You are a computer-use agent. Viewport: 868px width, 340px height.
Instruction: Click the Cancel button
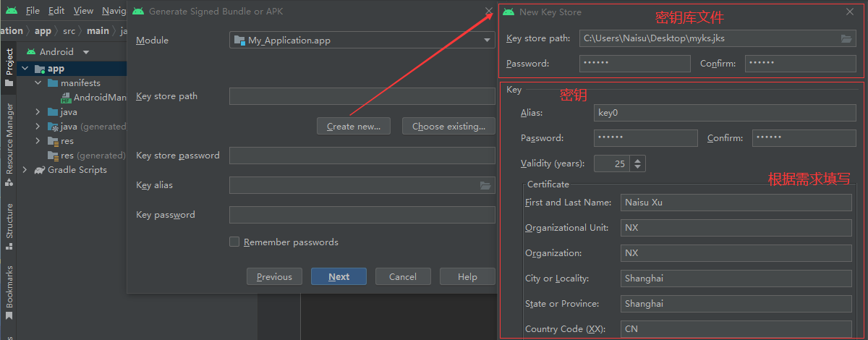[x=403, y=276]
